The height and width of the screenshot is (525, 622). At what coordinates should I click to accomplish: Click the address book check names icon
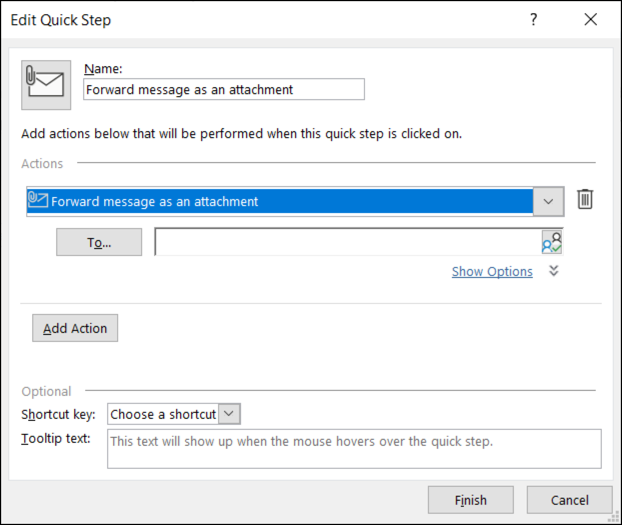(x=551, y=242)
